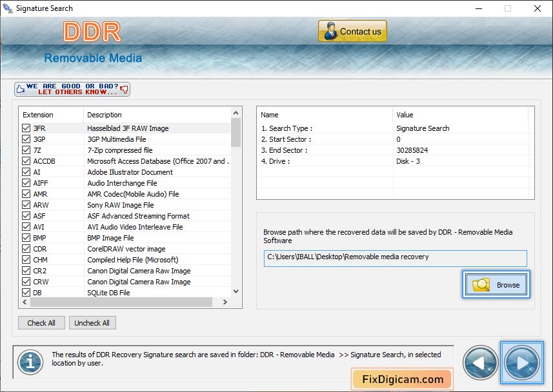Click the extension list scroll-down arrow
The height and width of the screenshot is (392, 553).
pos(236,291)
